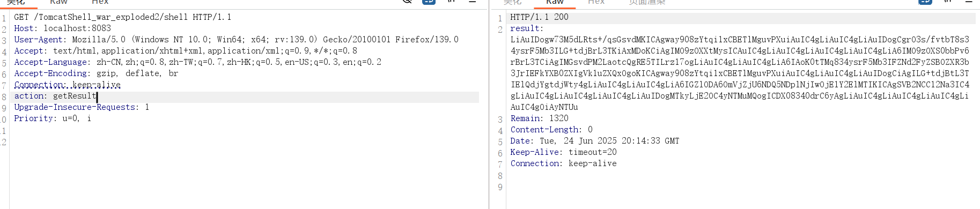Click the keep-alive value in the request

click(x=97, y=85)
